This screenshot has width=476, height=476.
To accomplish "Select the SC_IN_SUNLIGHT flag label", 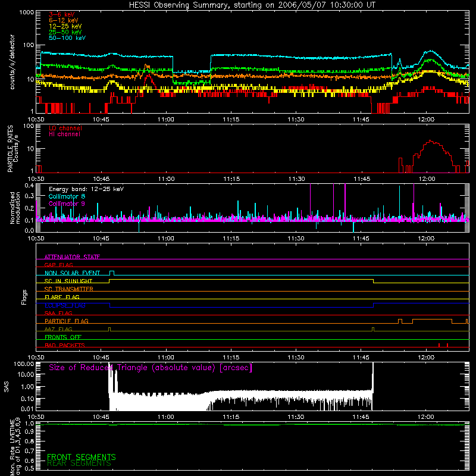I will click(x=68, y=281).
